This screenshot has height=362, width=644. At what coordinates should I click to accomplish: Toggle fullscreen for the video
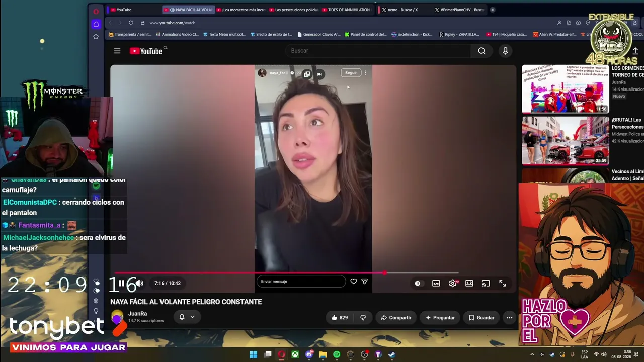click(503, 284)
